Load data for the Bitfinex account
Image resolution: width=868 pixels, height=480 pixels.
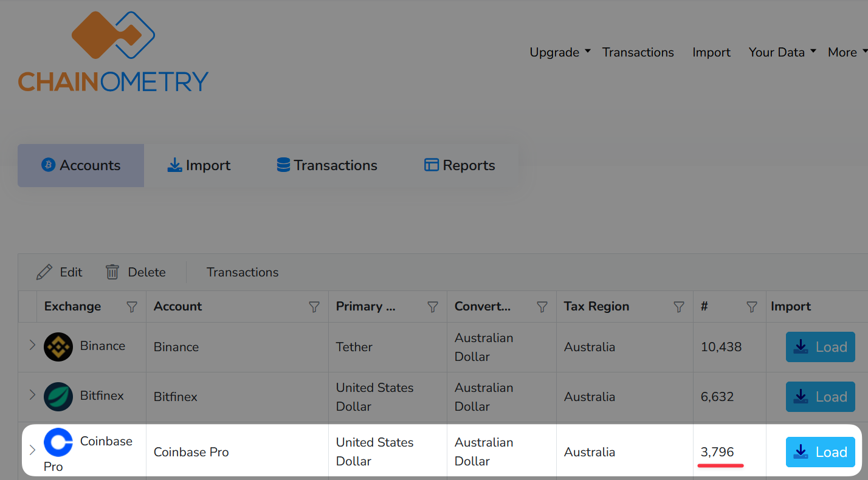click(x=821, y=397)
